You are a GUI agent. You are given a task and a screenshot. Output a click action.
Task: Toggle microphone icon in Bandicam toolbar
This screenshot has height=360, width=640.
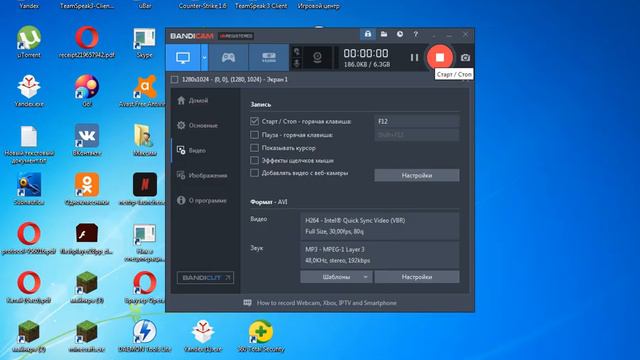click(297, 63)
